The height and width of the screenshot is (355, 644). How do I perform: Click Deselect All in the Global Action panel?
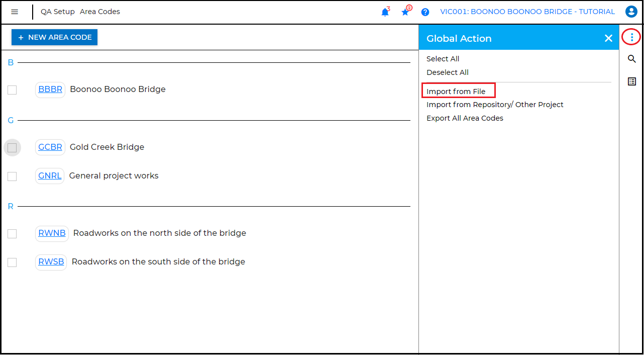pyautogui.click(x=448, y=72)
